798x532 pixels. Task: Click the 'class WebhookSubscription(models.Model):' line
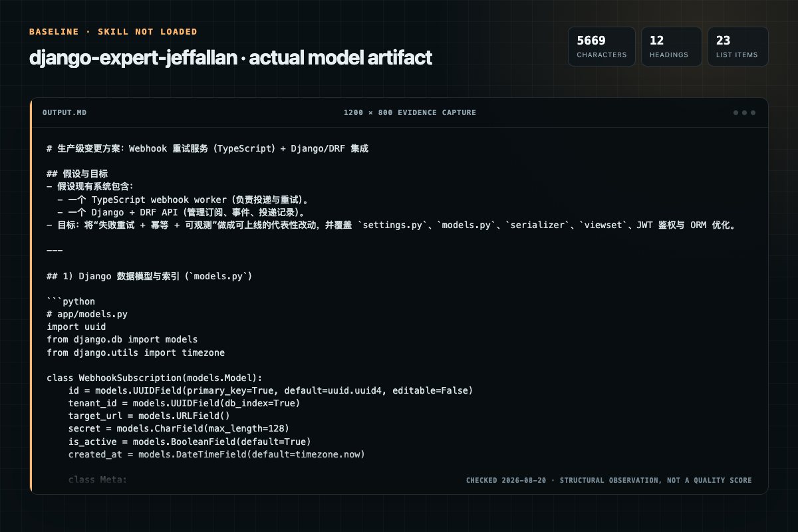pyautogui.click(x=154, y=378)
